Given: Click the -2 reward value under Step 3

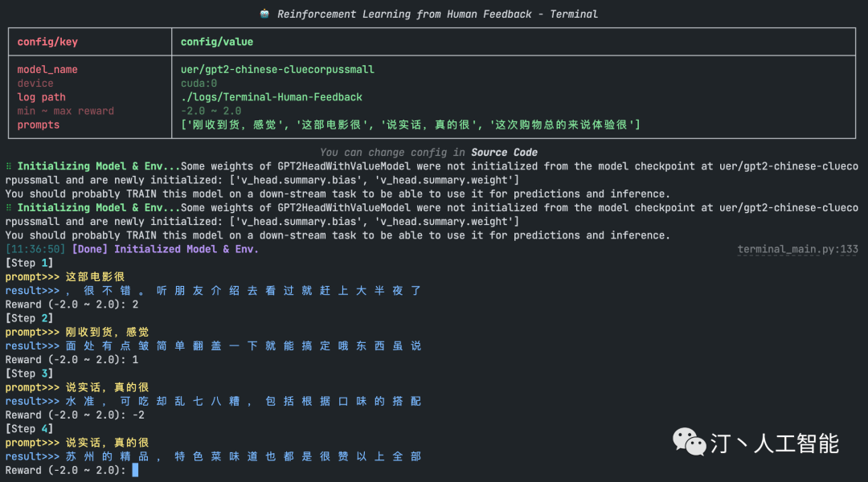Looking at the screenshot, I should [138, 415].
